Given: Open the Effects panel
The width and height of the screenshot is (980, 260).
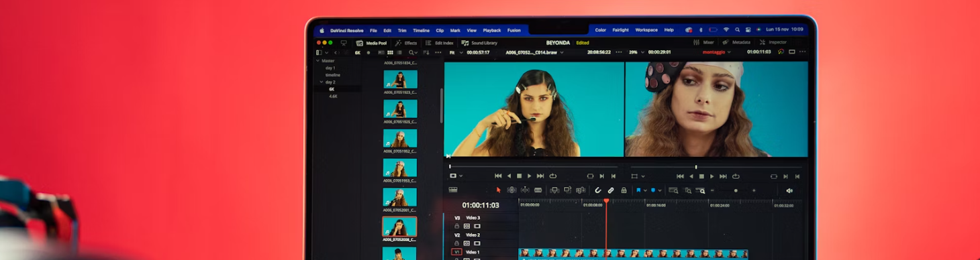Looking at the screenshot, I should coord(406,43).
